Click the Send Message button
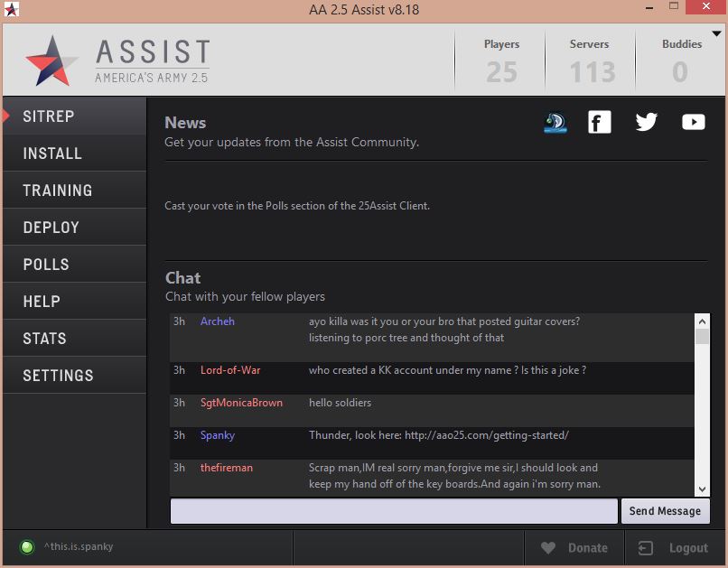The image size is (728, 568). tap(666, 511)
